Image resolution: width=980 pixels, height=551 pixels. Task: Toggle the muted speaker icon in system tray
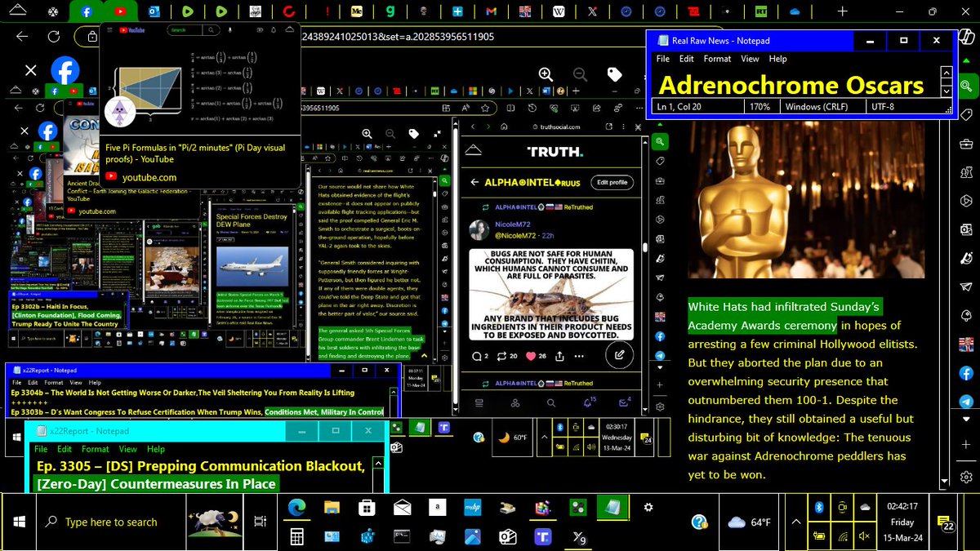(x=865, y=536)
